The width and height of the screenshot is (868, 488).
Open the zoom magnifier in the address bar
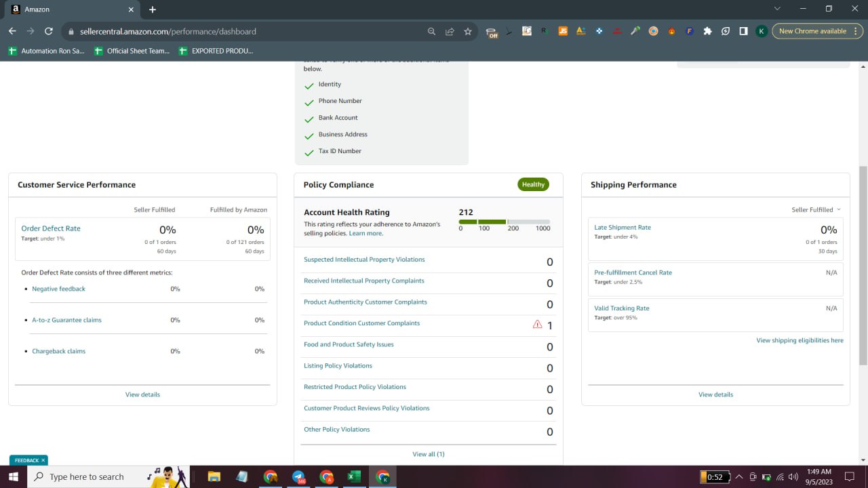432,31
